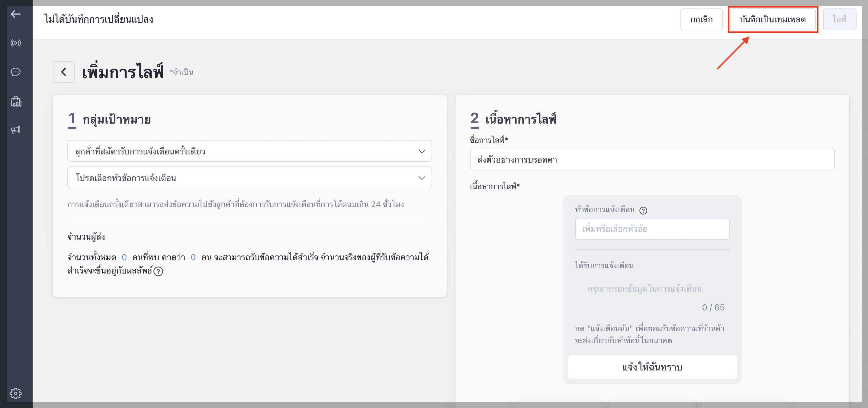Click the ไลฟ์ button
The image size is (868, 408).
[x=839, y=19]
